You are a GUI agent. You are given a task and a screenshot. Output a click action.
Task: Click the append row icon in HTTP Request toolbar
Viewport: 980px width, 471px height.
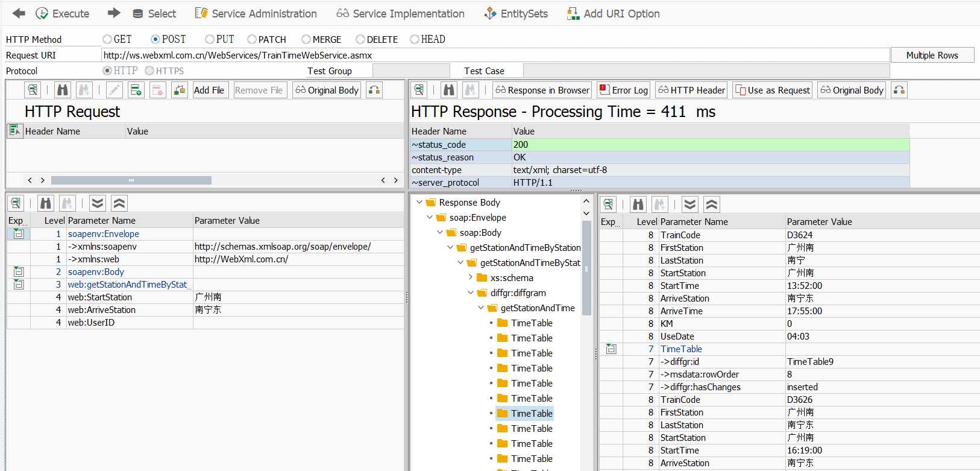pos(136,90)
